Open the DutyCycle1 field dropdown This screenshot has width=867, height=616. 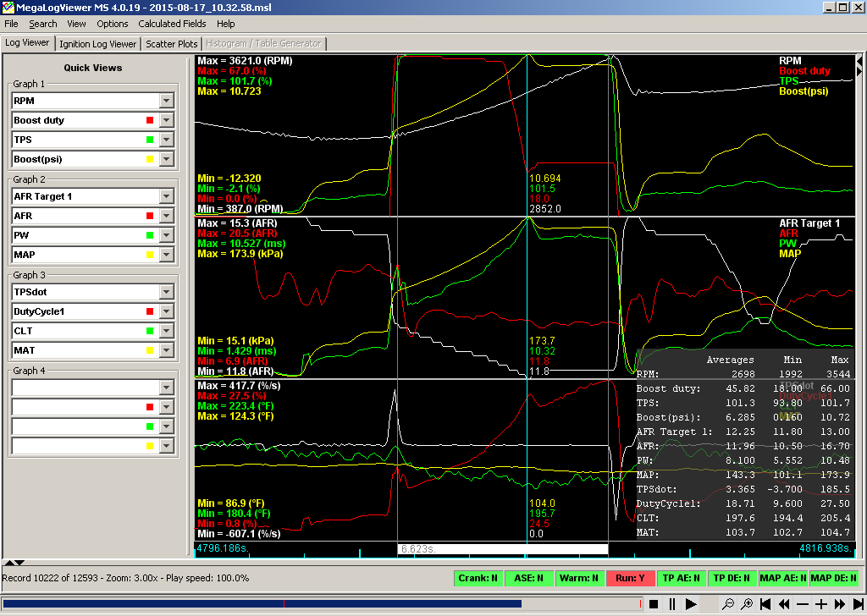coord(166,311)
